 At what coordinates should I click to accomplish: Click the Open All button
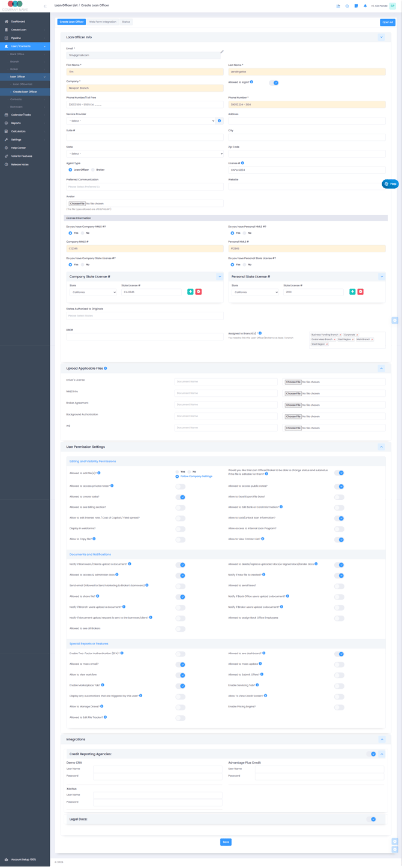click(387, 22)
